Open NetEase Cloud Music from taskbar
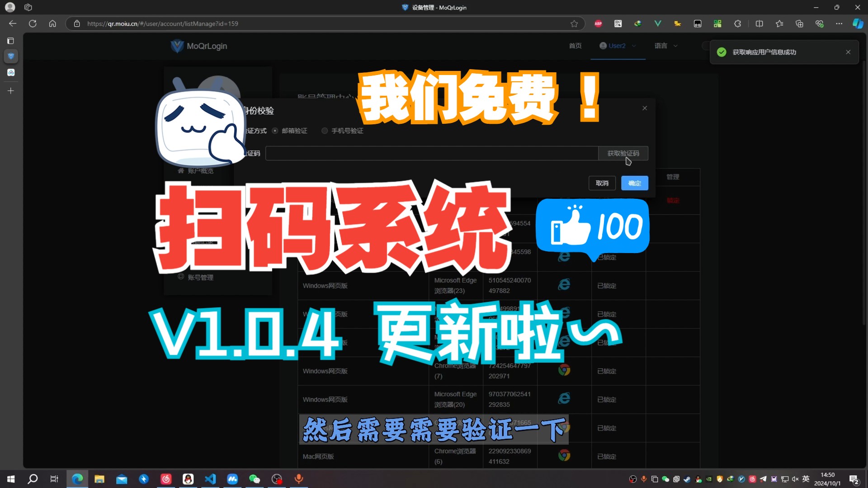This screenshot has width=868, height=488. (x=166, y=479)
